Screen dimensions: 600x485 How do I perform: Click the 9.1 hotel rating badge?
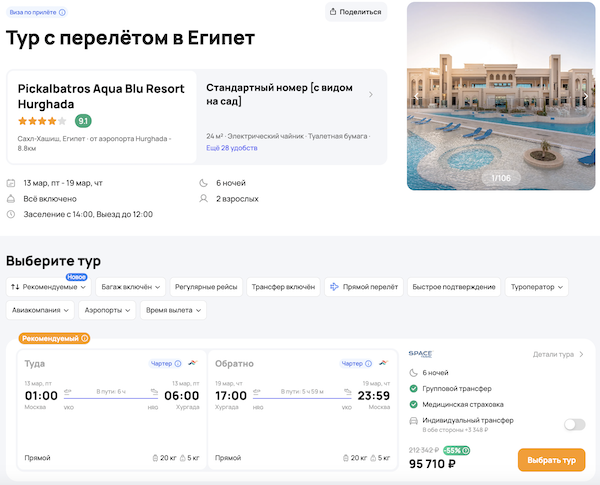click(x=83, y=121)
